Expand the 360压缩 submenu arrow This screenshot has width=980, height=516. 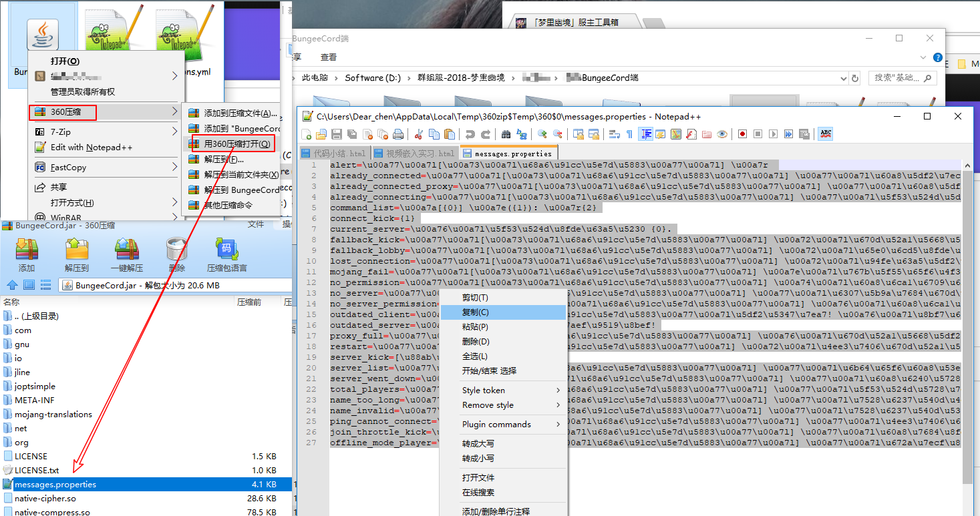pos(175,112)
